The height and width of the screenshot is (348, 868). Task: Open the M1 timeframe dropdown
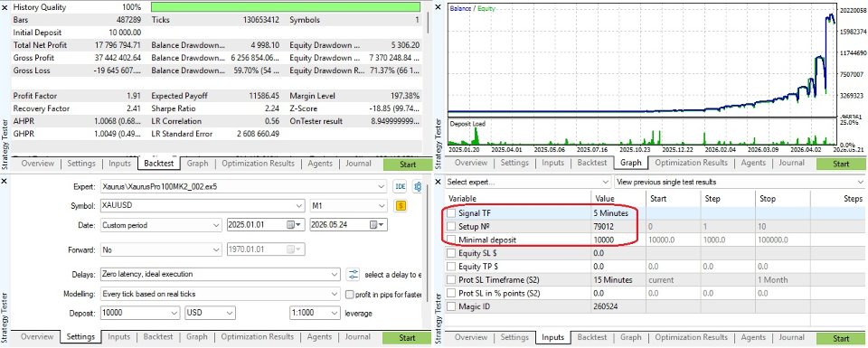[x=381, y=206]
